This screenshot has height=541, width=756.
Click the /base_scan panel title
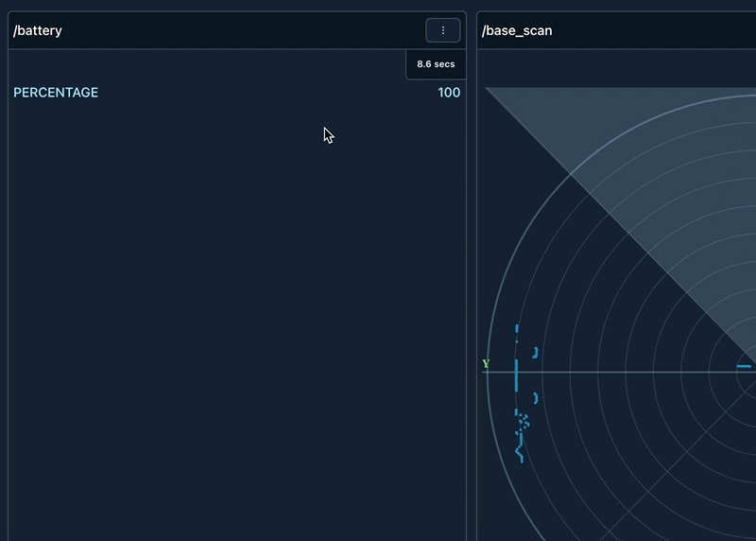[517, 30]
